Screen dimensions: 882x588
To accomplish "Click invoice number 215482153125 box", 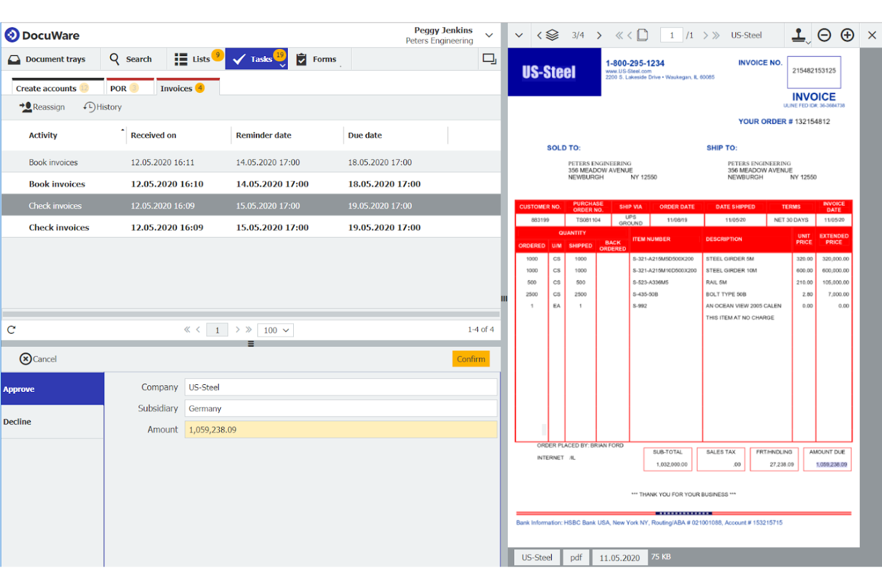I will point(814,71).
